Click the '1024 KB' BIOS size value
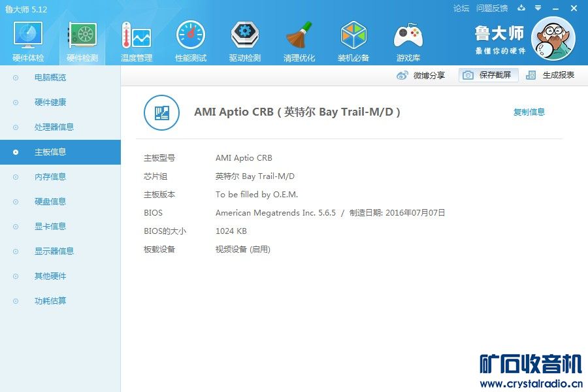The image size is (588, 392). point(231,231)
